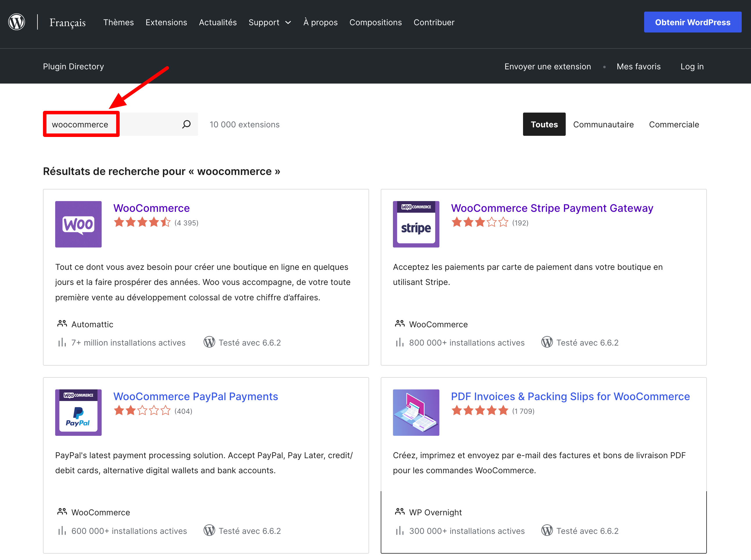Expand the Support dropdown chevron
Image resolution: width=751 pixels, height=560 pixels.
tap(288, 22)
